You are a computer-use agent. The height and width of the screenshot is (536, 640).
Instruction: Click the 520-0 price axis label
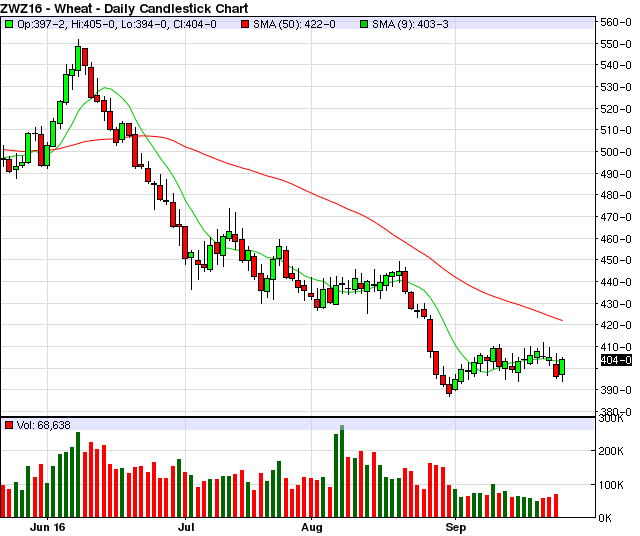616,109
